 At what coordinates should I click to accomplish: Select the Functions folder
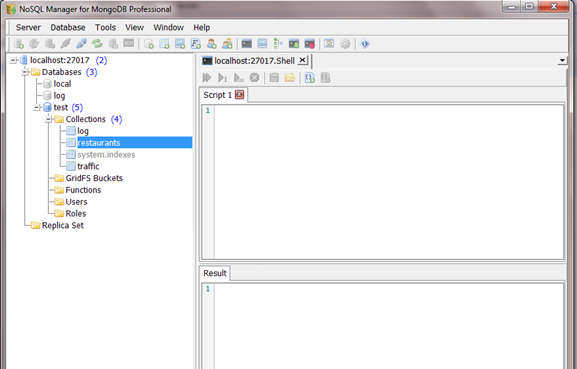pyautogui.click(x=83, y=190)
